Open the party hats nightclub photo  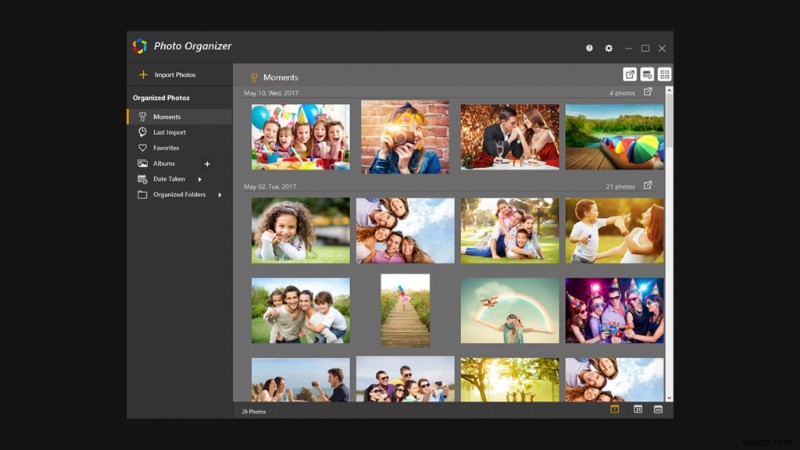(614, 310)
